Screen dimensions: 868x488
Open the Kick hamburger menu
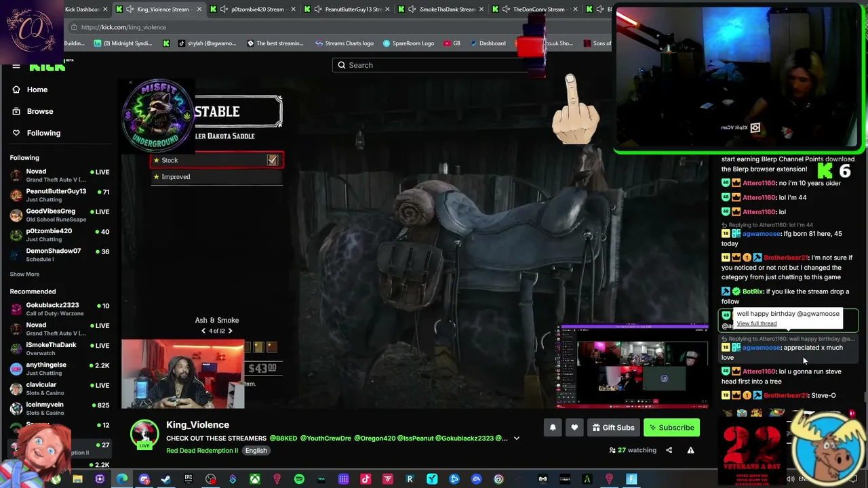[16, 66]
